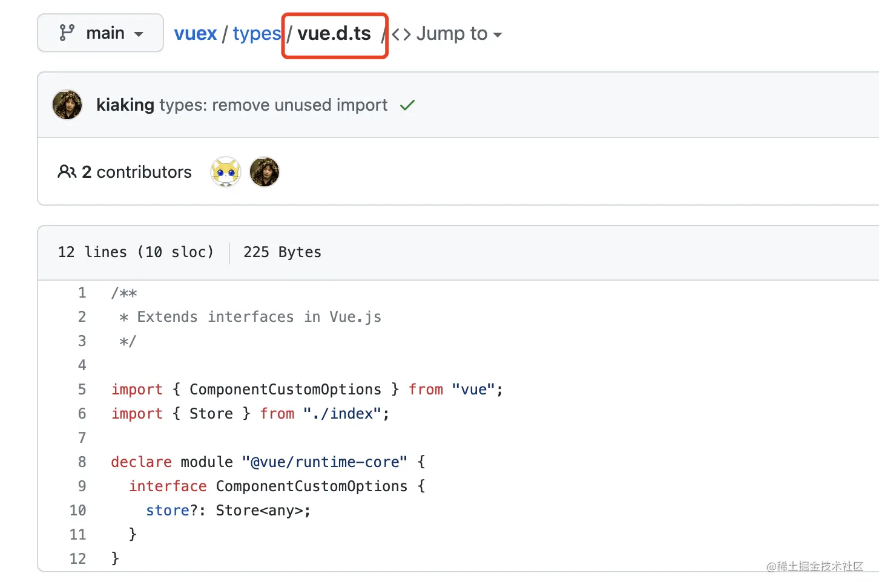879x588 pixels.
Task: Show the 2 contributors list
Action: (137, 172)
